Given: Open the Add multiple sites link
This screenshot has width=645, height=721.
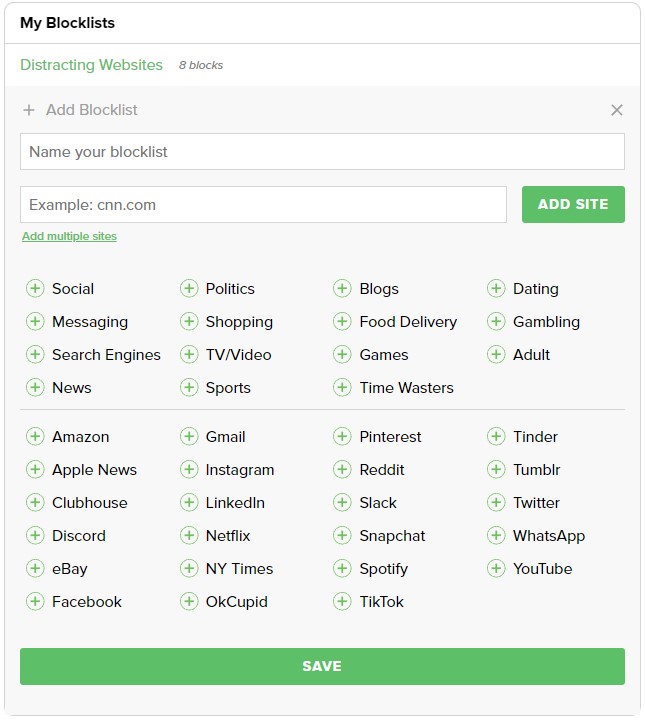Looking at the screenshot, I should [69, 237].
